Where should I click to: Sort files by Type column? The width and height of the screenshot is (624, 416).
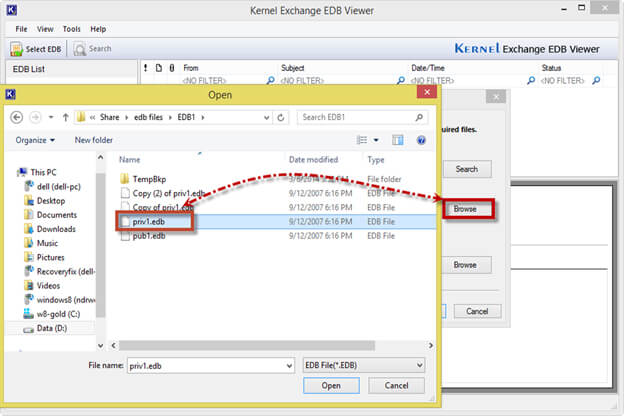point(376,160)
